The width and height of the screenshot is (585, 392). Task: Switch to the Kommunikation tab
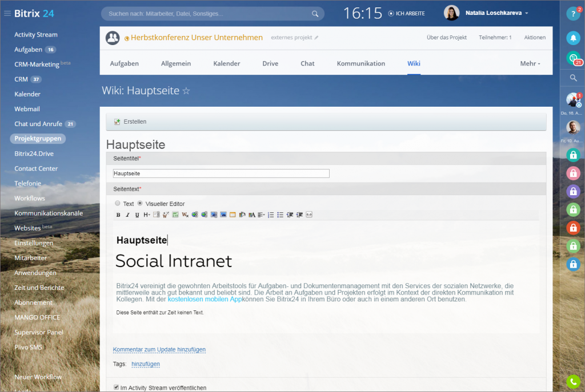click(x=361, y=64)
